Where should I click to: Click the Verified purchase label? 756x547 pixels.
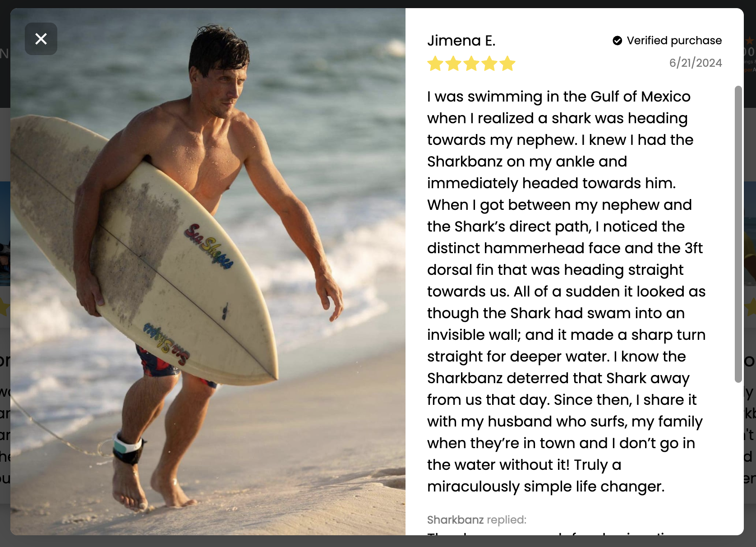click(x=674, y=41)
